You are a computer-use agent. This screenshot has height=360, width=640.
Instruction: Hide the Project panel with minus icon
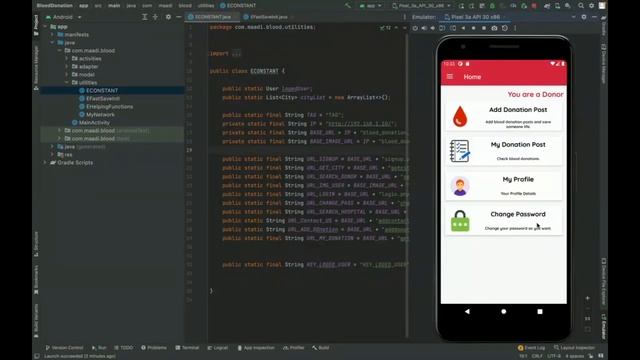click(x=178, y=17)
